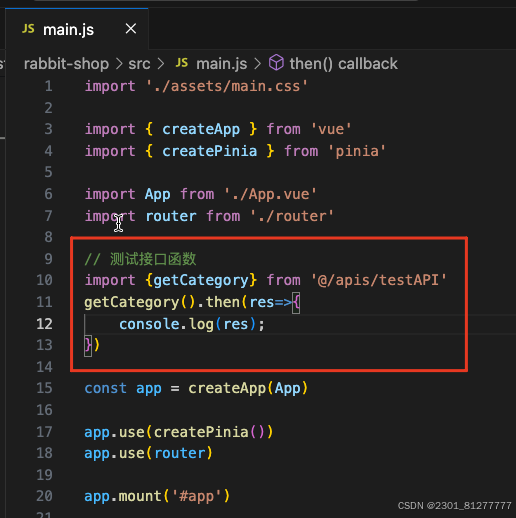
Task: Click then keyword on line 11
Action: 223,302
